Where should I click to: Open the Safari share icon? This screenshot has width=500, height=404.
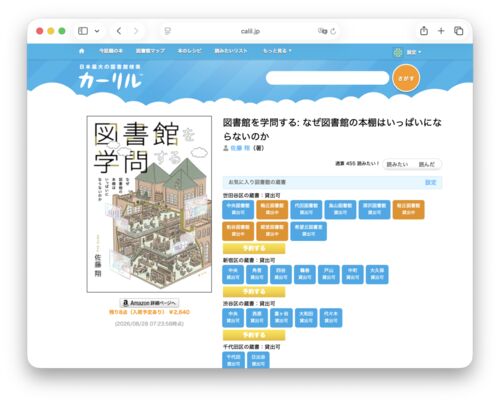(424, 31)
